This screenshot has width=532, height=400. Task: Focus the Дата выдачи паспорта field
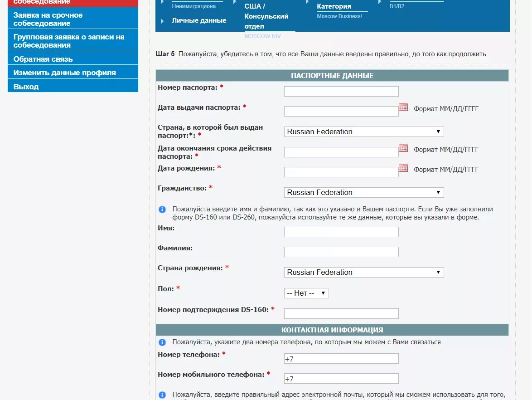(x=341, y=111)
